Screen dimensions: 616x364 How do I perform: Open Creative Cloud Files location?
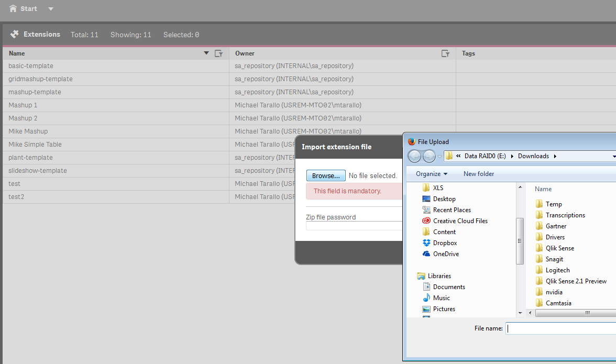[455, 220]
